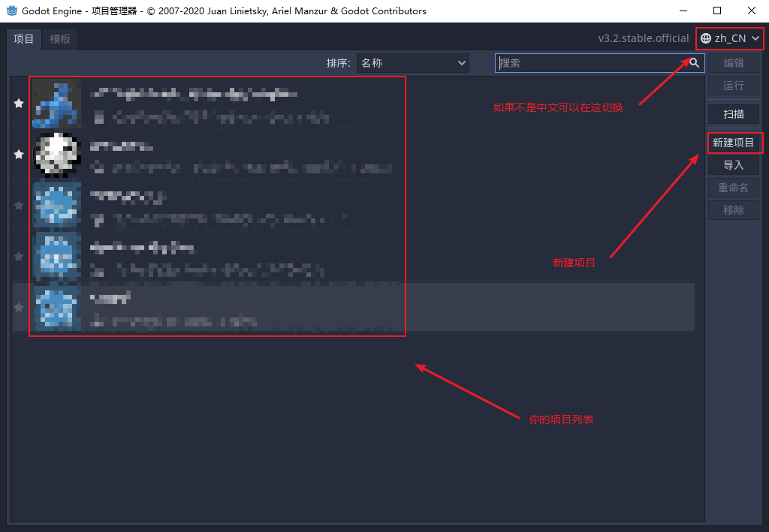Toggle favorite star on third project
769x532 pixels.
pyautogui.click(x=19, y=206)
